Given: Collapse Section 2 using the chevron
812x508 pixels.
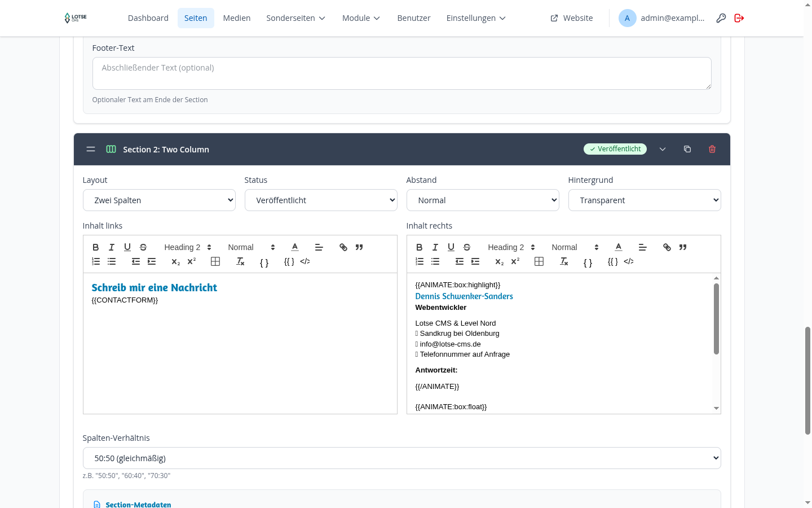Looking at the screenshot, I should 663,149.
